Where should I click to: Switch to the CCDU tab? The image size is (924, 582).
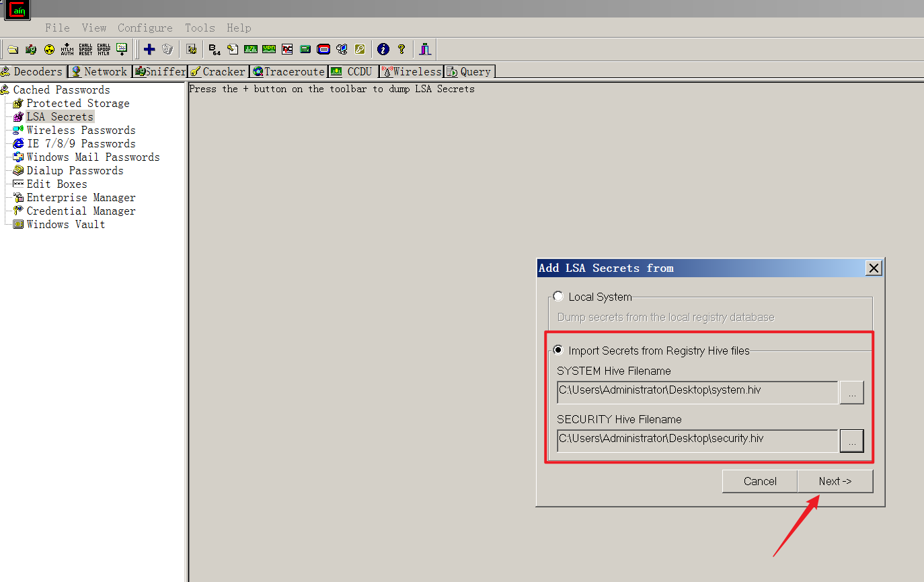click(354, 71)
